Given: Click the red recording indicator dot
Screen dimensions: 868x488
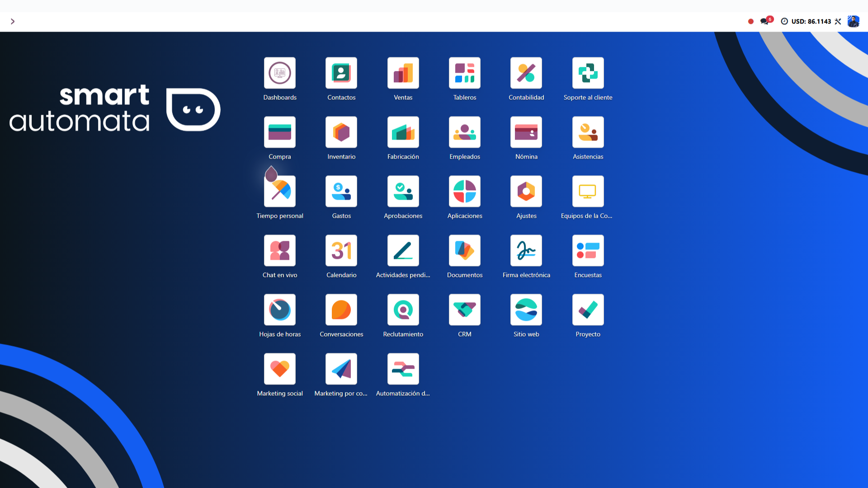Looking at the screenshot, I should (751, 21).
